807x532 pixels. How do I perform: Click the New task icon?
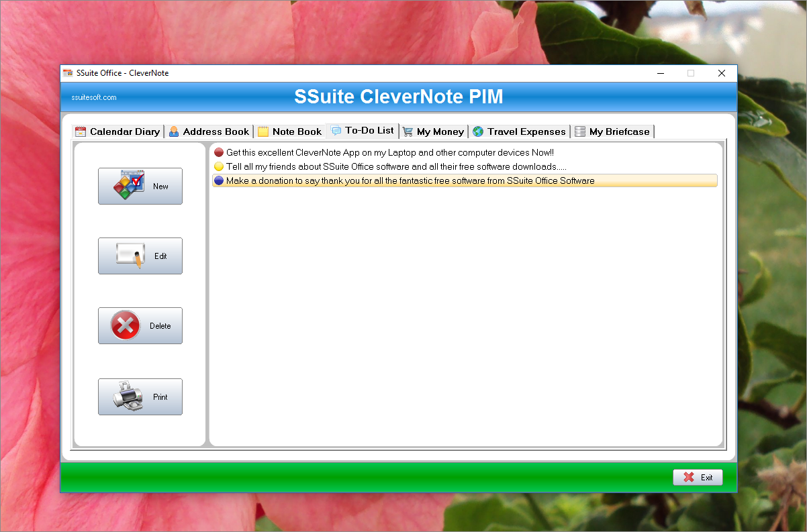128,186
